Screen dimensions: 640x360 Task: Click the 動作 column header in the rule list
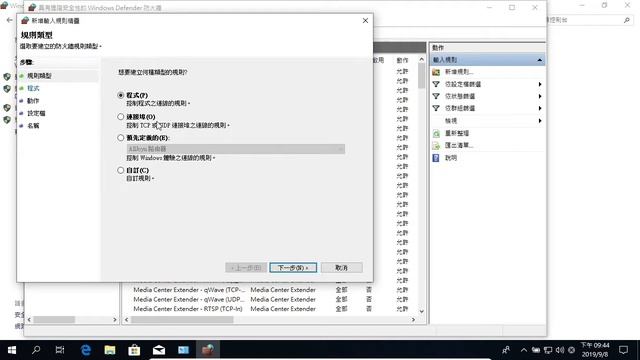(402, 60)
